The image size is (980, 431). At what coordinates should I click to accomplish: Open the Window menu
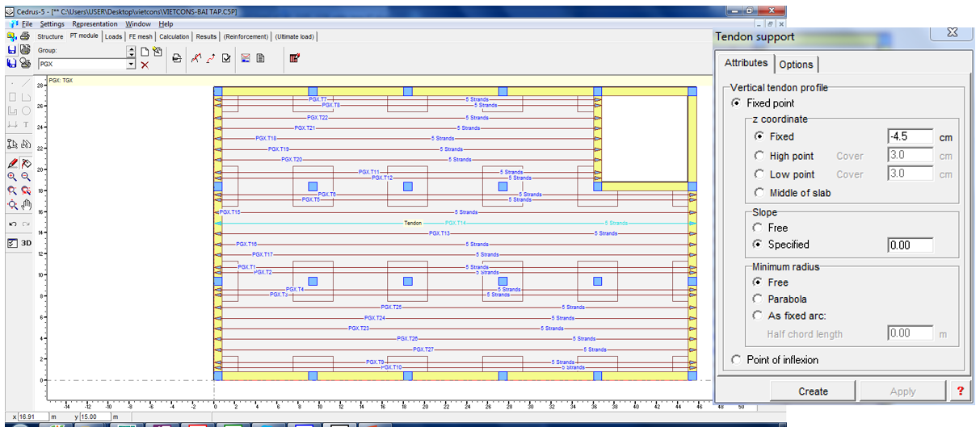click(138, 24)
